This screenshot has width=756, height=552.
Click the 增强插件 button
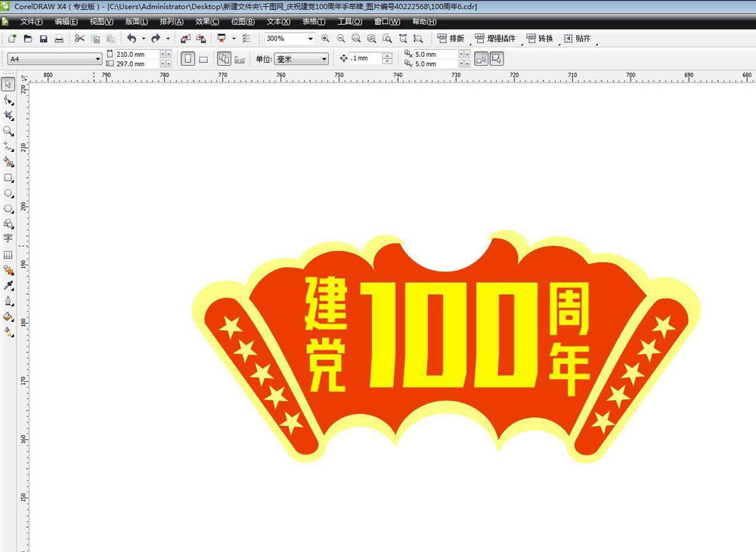click(x=496, y=39)
